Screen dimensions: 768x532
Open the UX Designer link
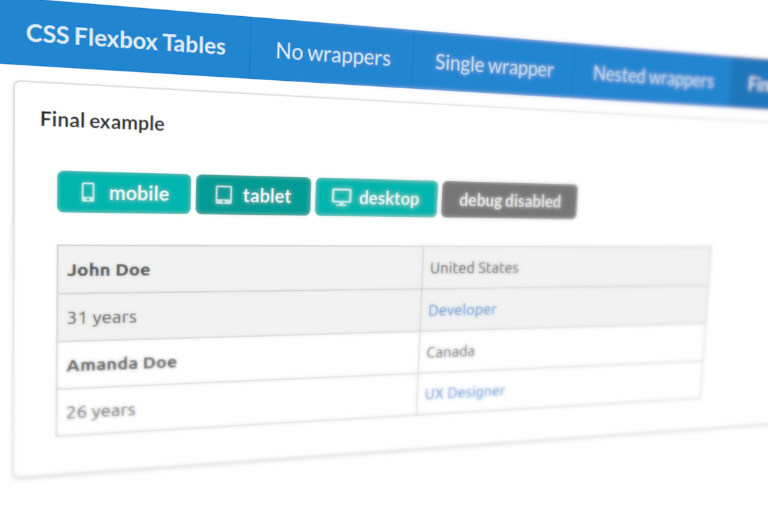[465, 391]
